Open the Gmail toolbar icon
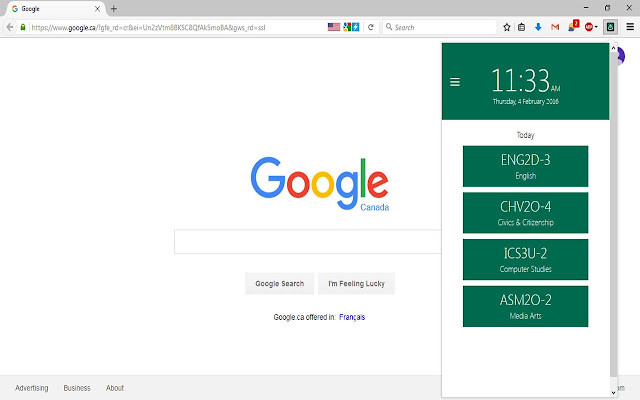Viewport: 640px width, 400px height. pos(555,27)
